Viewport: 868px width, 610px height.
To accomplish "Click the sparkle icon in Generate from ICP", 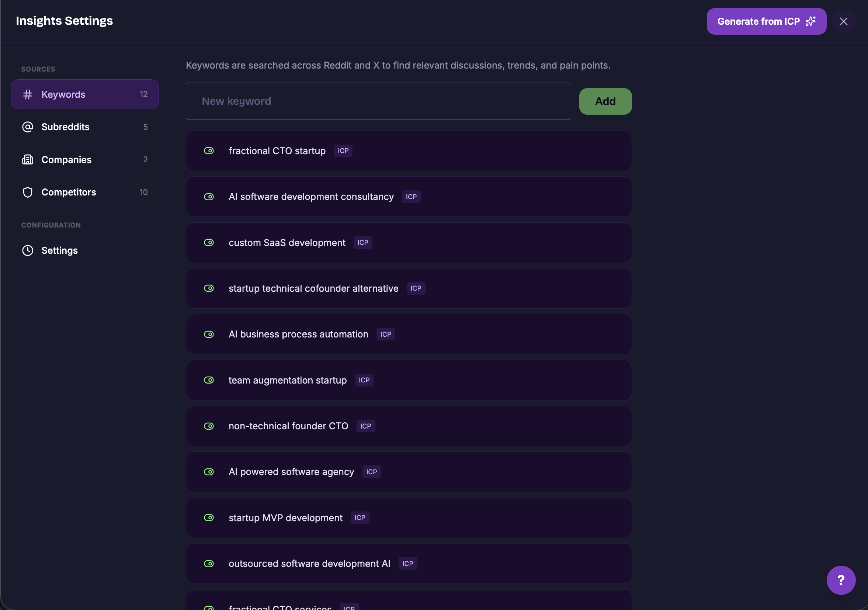I will click(x=810, y=21).
